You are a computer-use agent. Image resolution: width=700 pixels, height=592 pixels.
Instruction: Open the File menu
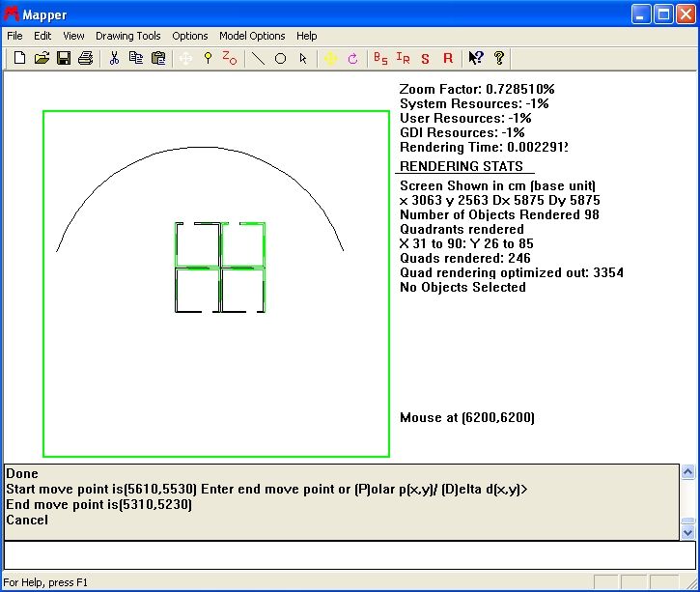[x=14, y=36]
